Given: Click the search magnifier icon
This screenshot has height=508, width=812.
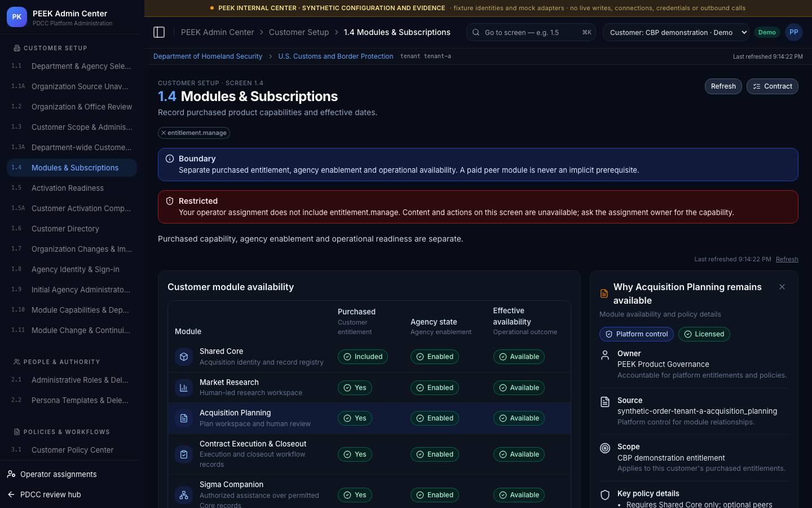Looking at the screenshot, I should (x=476, y=32).
